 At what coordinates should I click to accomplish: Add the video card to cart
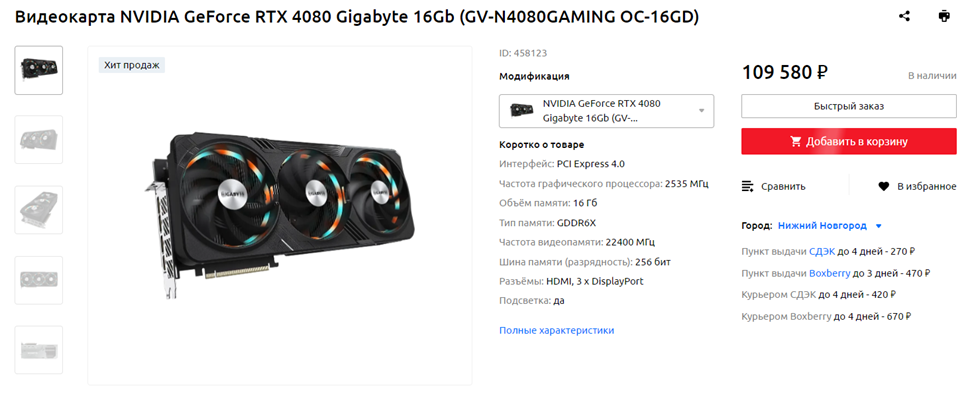coord(849,142)
